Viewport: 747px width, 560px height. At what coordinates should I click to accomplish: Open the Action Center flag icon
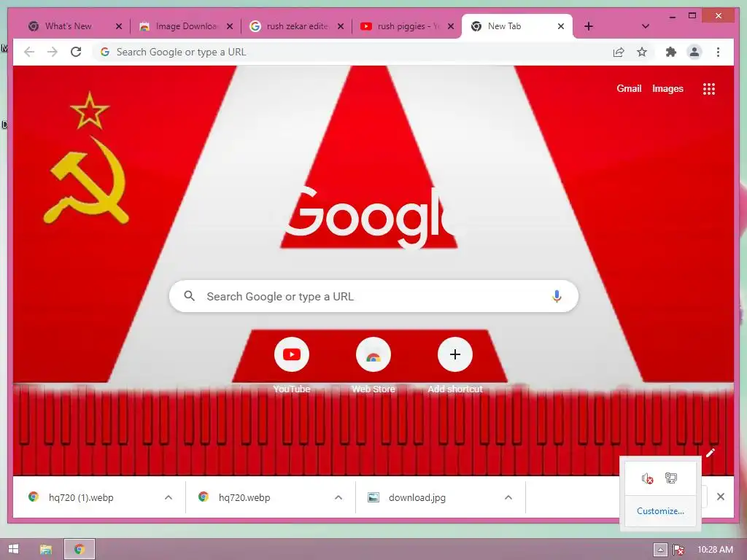point(678,550)
